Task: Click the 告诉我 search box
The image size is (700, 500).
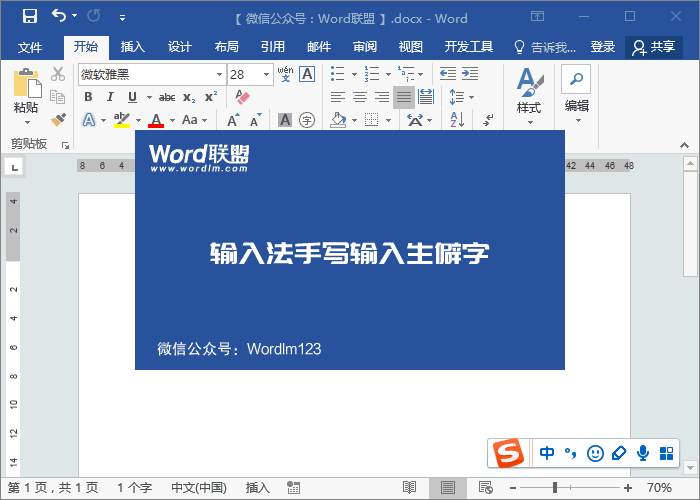Action: (545, 47)
